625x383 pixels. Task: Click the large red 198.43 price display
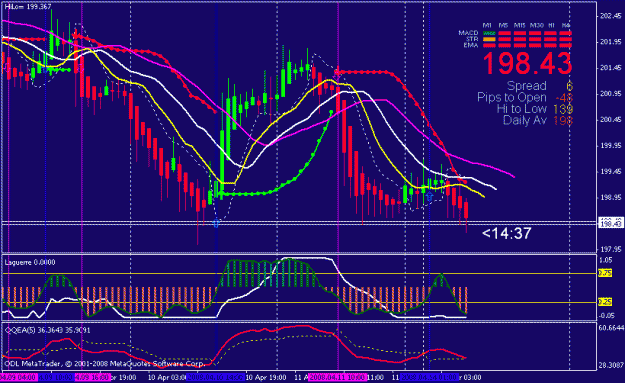[x=527, y=63]
